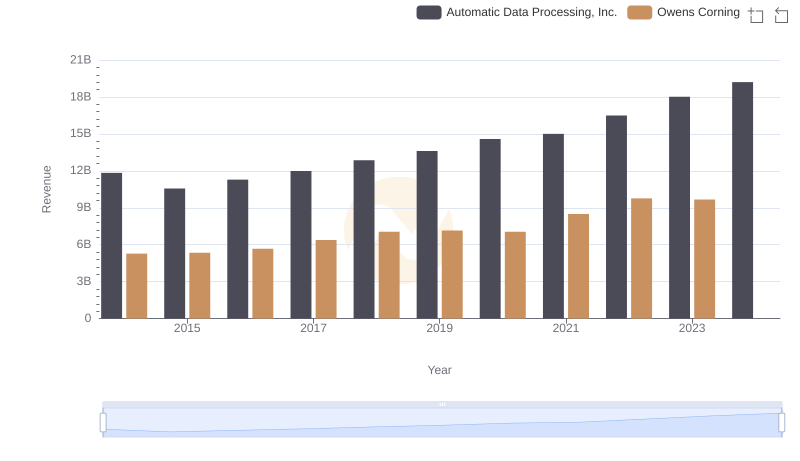
Task: Click the 2018 Automatic Data Processing bar
Action: [364, 239]
